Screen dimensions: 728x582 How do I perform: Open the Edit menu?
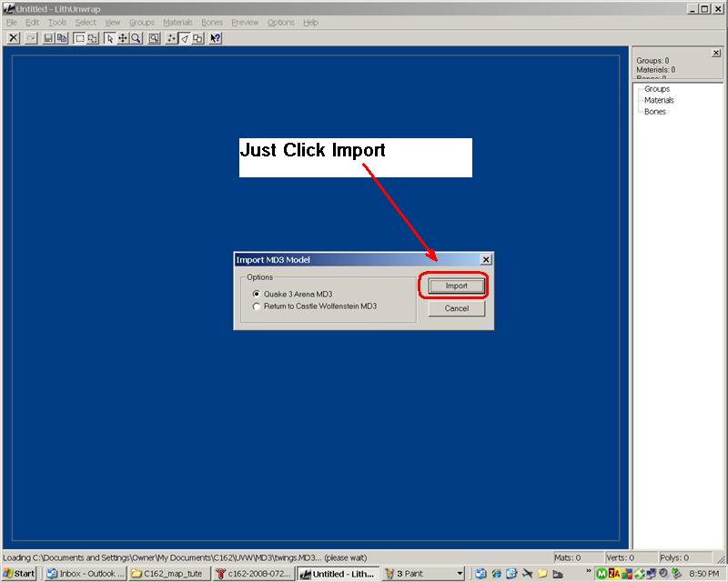(x=33, y=22)
